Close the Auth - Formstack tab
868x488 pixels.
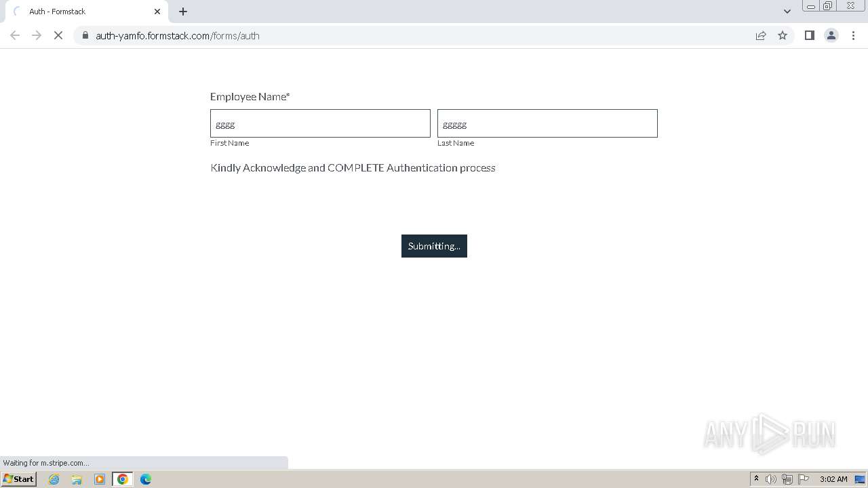tap(157, 12)
